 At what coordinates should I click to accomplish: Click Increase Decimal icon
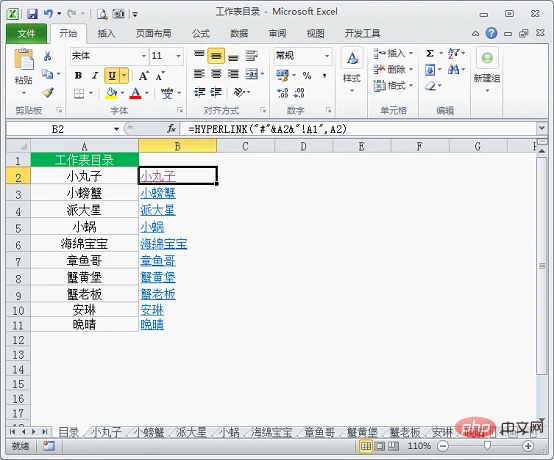283,93
